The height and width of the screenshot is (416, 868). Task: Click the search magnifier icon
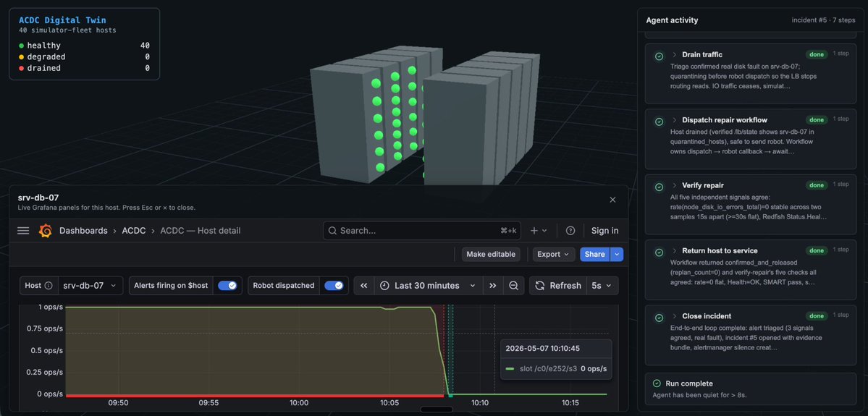[333, 231]
